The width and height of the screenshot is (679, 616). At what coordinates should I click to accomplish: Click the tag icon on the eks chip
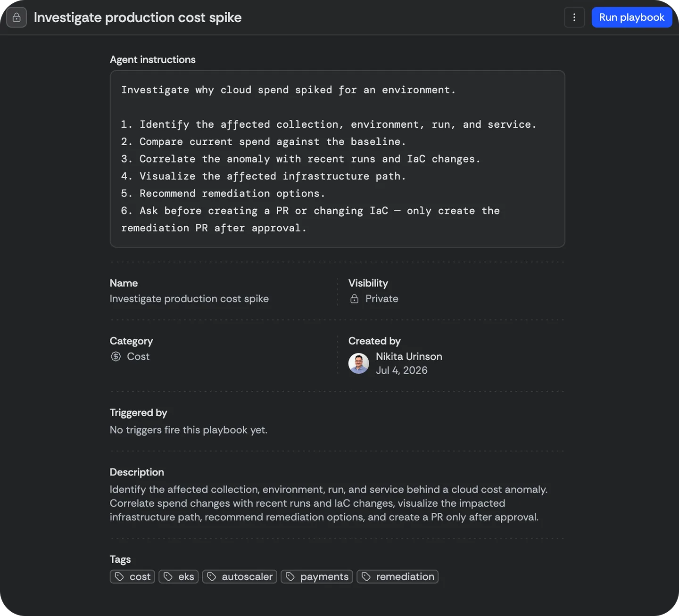pos(168,576)
